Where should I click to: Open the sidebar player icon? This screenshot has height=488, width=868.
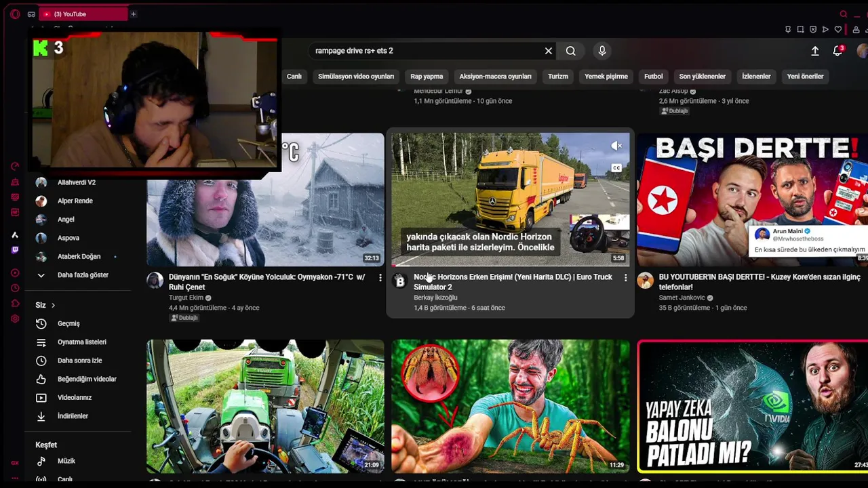15,273
